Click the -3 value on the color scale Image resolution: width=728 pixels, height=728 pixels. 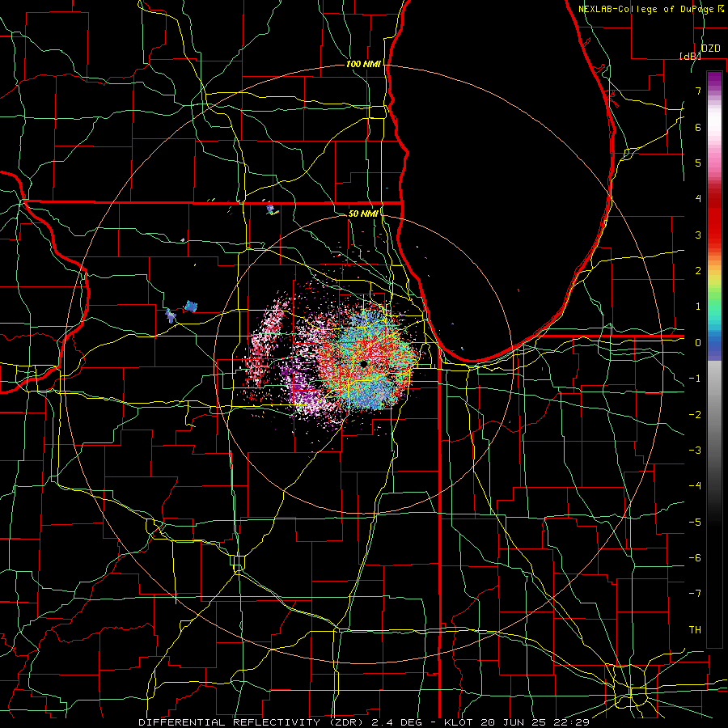click(695, 451)
